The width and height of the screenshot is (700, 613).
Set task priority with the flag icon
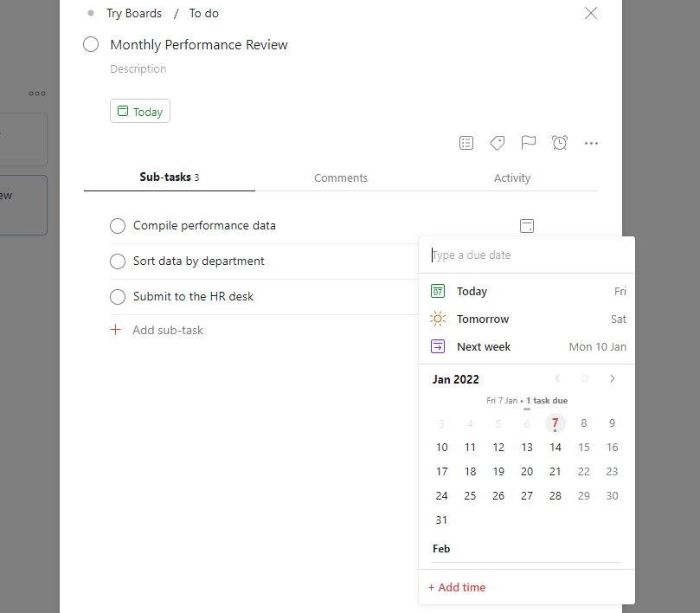pyautogui.click(x=529, y=143)
